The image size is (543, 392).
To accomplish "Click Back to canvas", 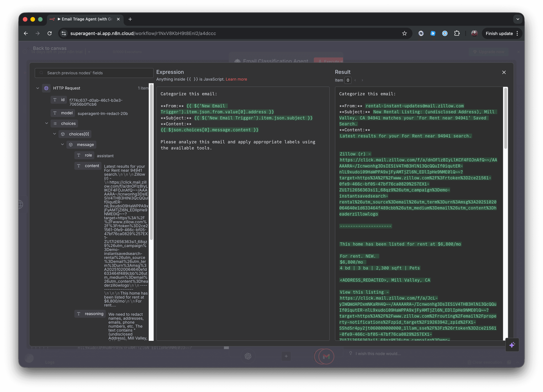I will click(x=50, y=48).
